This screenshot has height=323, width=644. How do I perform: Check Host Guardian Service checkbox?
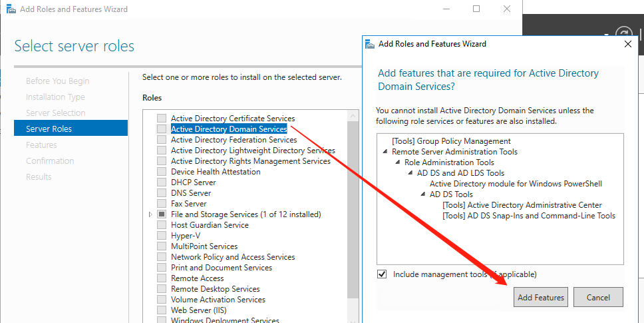[162, 225]
